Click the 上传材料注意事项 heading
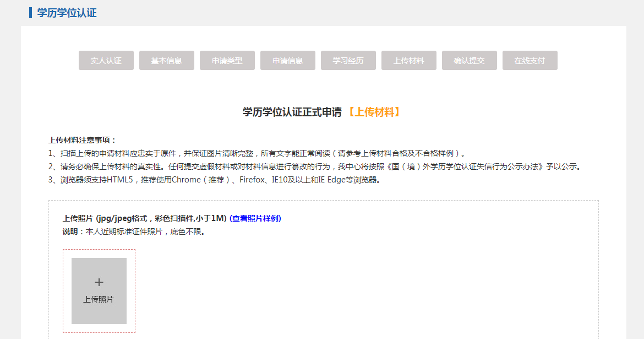 pyautogui.click(x=83, y=140)
